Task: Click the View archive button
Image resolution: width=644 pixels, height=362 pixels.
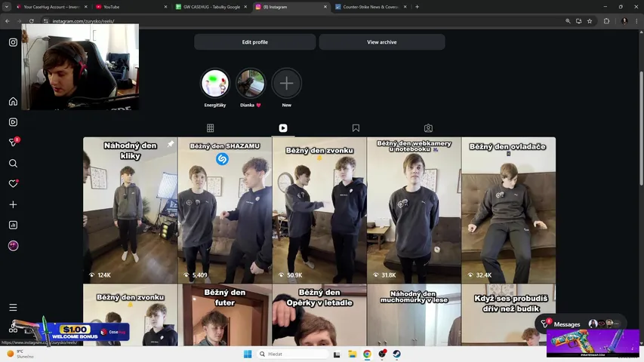Action: pos(381,42)
